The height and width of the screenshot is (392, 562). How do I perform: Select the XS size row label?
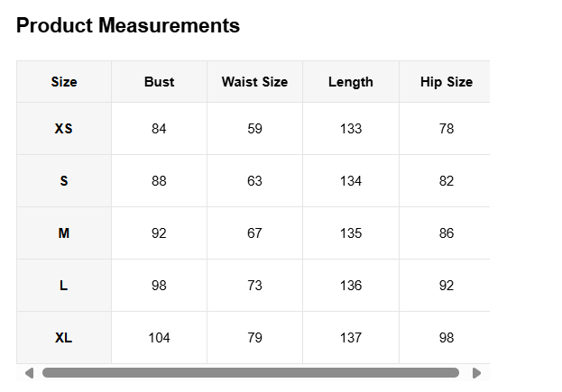click(64, 129)
